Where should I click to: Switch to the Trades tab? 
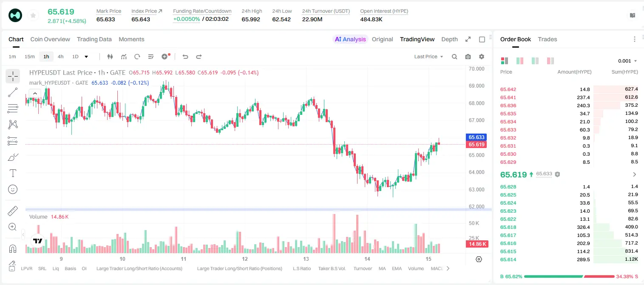pyautogui.click(x=548, y=39)
